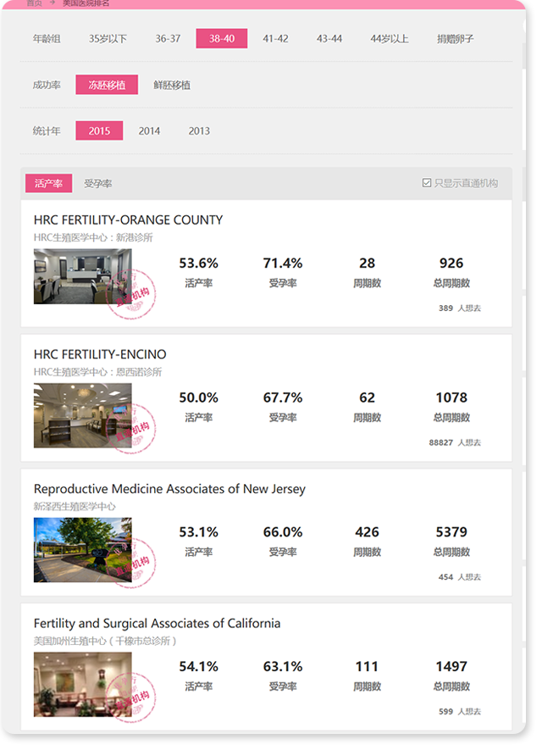542x756 pixels.
Task: Select the 36-37 age group filter
Action: 168,39
